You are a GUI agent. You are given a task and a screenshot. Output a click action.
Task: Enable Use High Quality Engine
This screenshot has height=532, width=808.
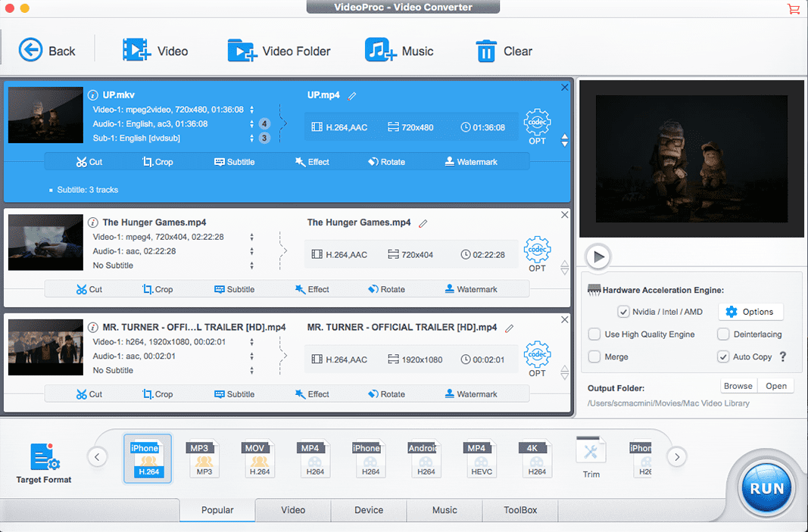595,334
